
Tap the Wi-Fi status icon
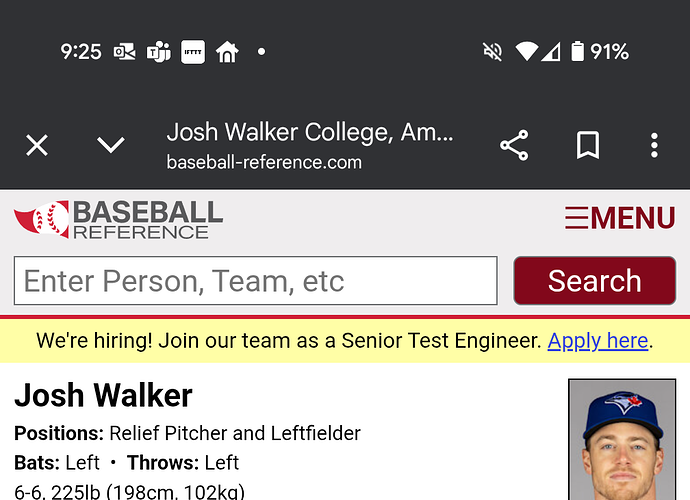tap(526, 52)
